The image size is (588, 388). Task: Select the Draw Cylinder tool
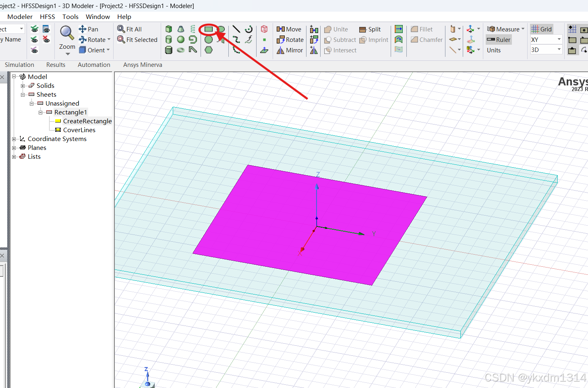pyautogui.click(x=169, y=39)
